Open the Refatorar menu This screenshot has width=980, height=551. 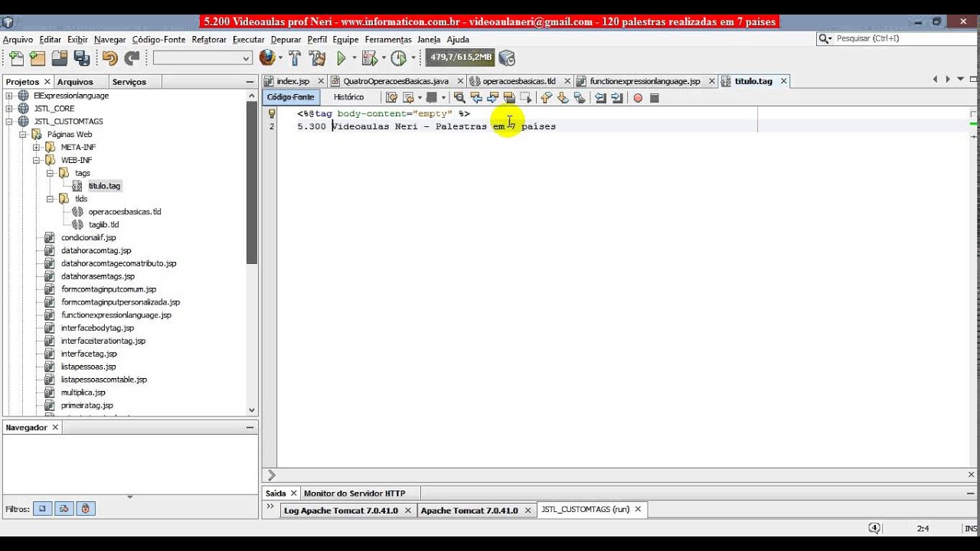[x=209, y=39]
